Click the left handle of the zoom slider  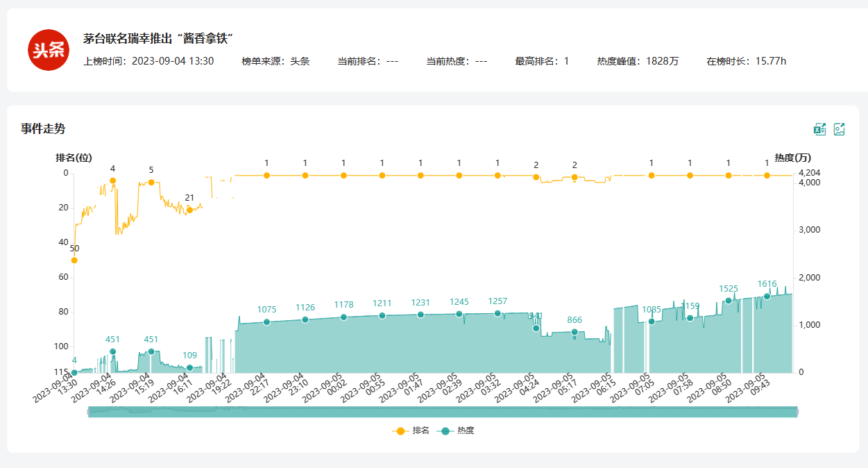(x=88, y=412)
